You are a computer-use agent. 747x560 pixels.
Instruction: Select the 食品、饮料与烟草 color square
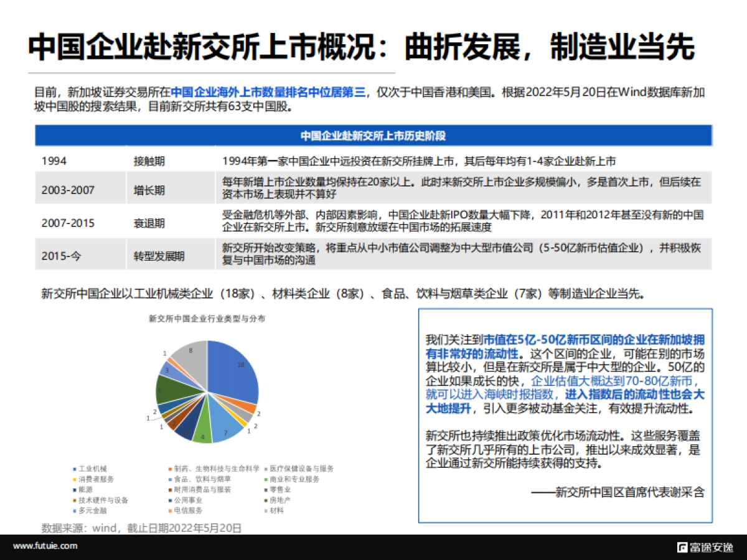(169, 480)
